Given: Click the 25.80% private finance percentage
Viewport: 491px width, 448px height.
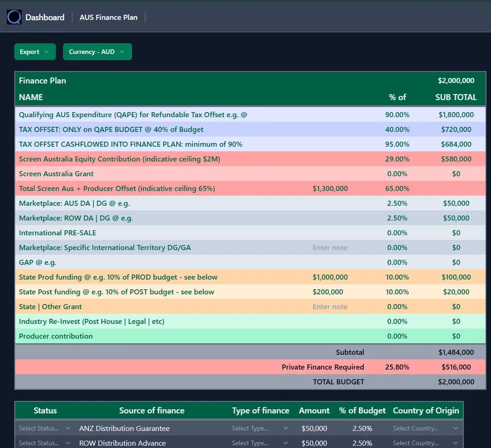Looking at the screenshot, I should pyautogui.click(x=397, y=367).
